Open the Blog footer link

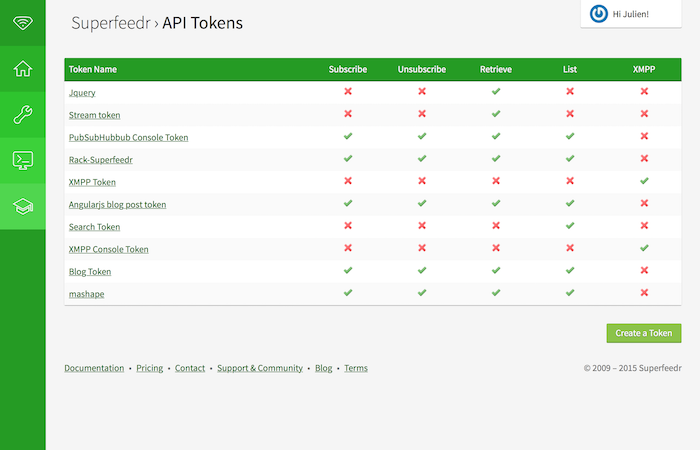tap(324, 368)
